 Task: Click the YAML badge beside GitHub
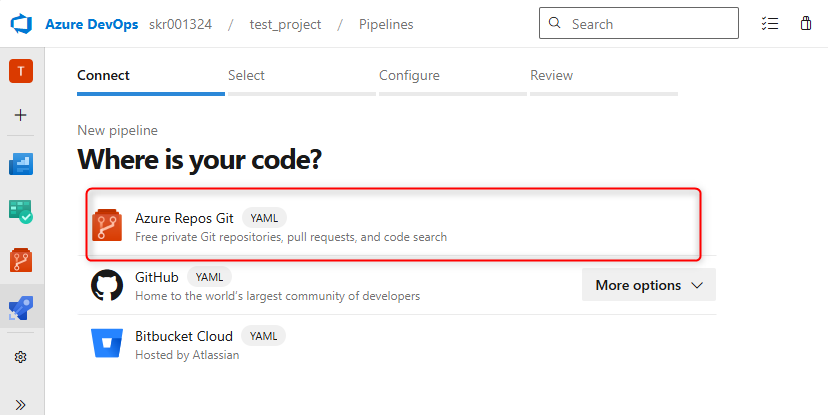[x=209, y=277]
